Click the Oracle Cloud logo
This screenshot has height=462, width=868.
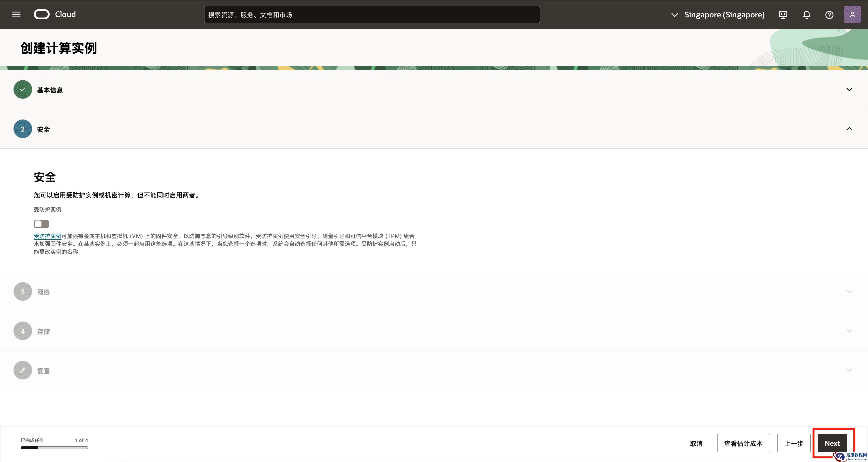pos(41,14)
